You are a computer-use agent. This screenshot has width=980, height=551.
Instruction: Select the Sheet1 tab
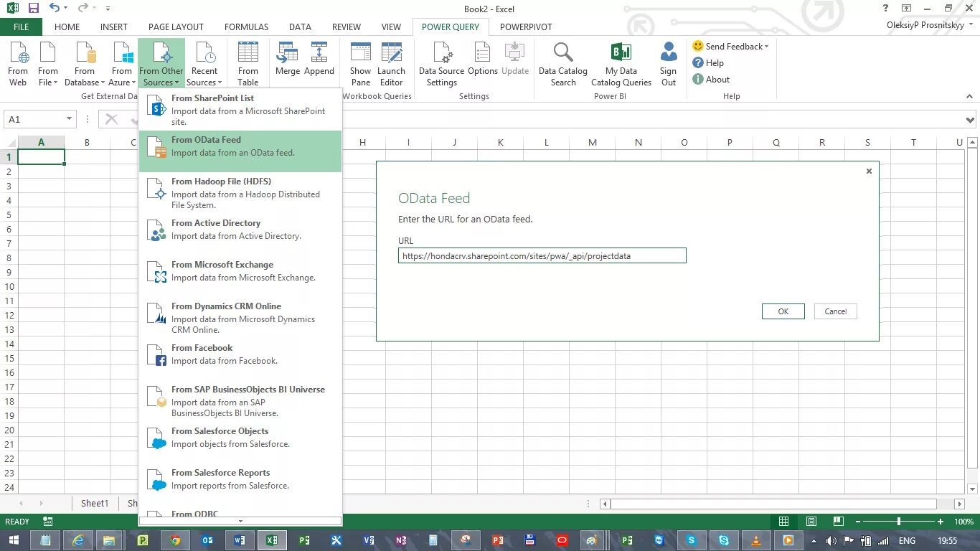click(94, 503)
